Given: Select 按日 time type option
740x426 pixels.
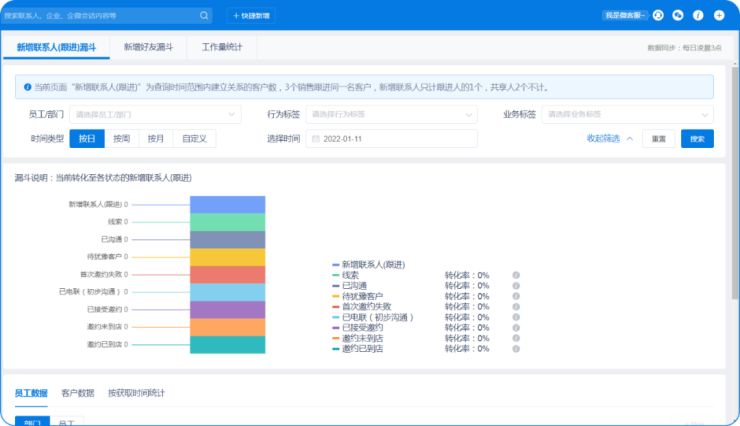Looking at the screenshot, I should coord(87,139).
